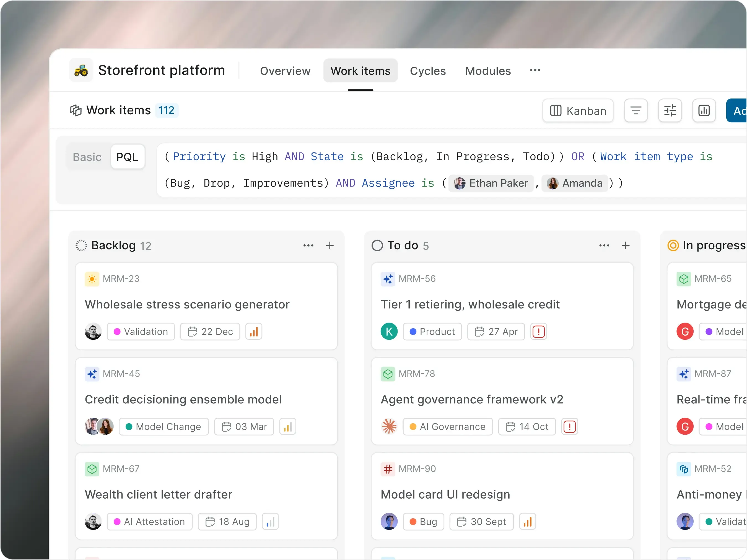The image size is (747, 560).
Task: Click the cube type icon on MRM-65
Action: pyautogui.click(x=684, y=279)
